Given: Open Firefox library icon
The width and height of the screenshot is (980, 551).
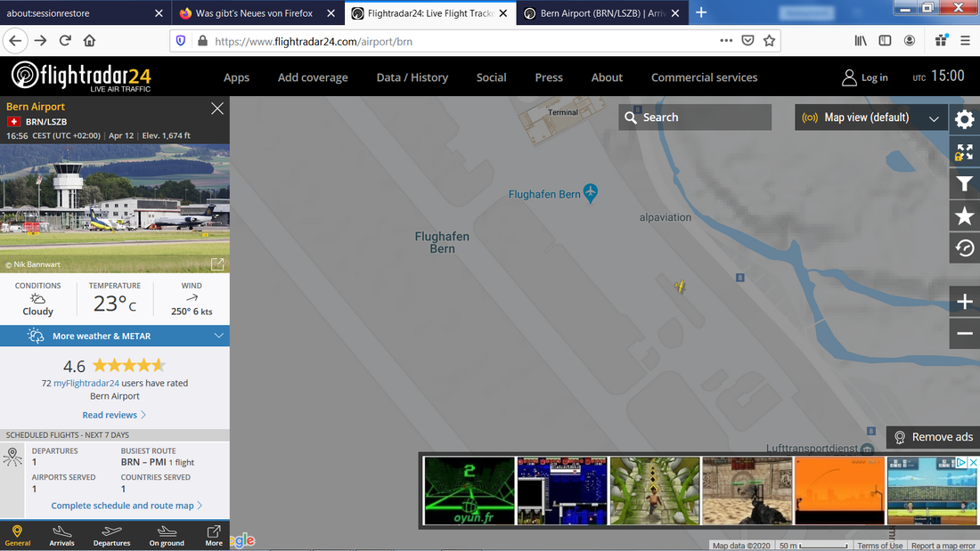Looking at the screenshot, I should pyautogui.click(x=861, y=41).
